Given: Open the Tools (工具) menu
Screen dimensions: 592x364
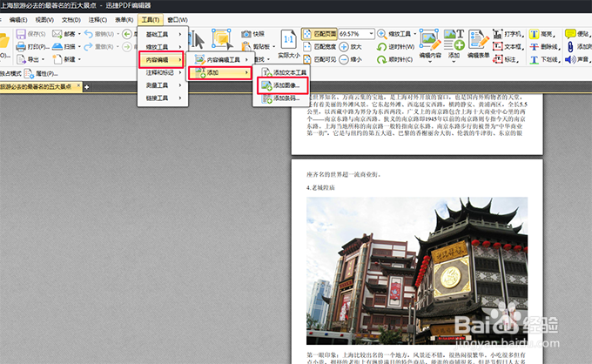Looking at the screenshot, I should (151, 20).
